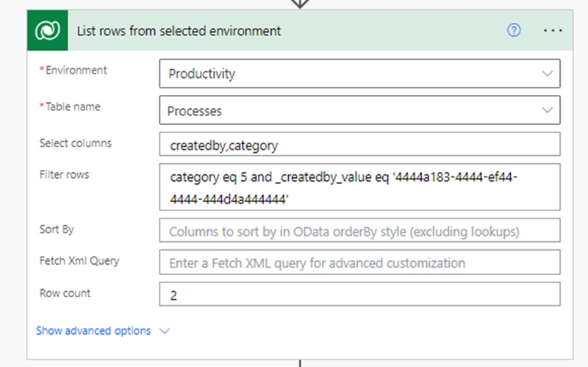Focus the Filter rows text box
This screenshot has width=588, height=367.
[x=359, y=188]
